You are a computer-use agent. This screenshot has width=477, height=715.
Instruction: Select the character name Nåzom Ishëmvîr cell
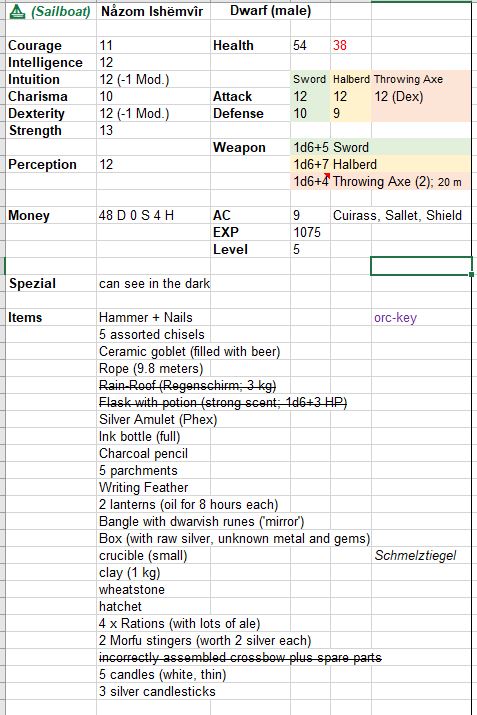pyautogui.click(x=152, y=11)
